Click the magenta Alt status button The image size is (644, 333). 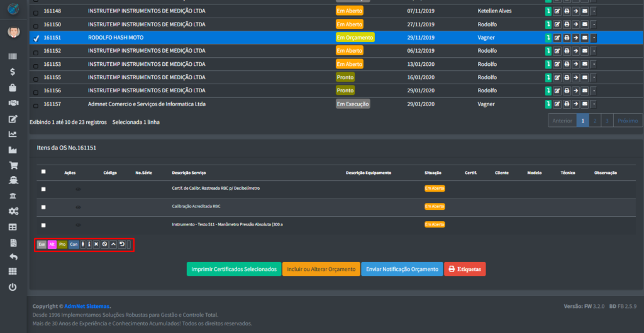click(52, 244)
